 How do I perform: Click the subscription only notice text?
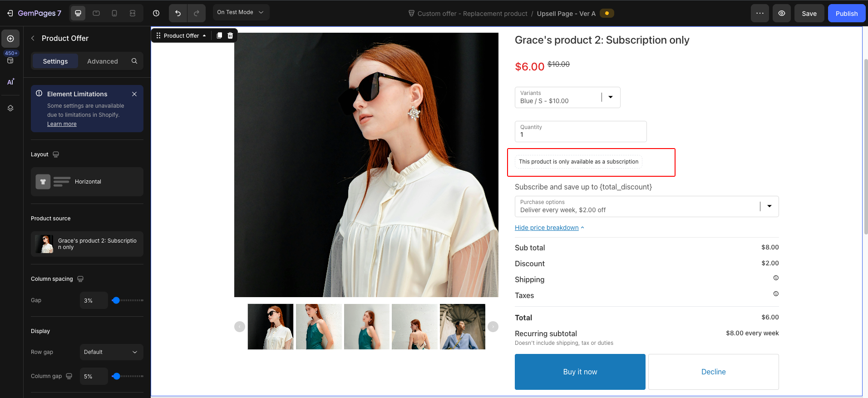[x=579, y=162]
